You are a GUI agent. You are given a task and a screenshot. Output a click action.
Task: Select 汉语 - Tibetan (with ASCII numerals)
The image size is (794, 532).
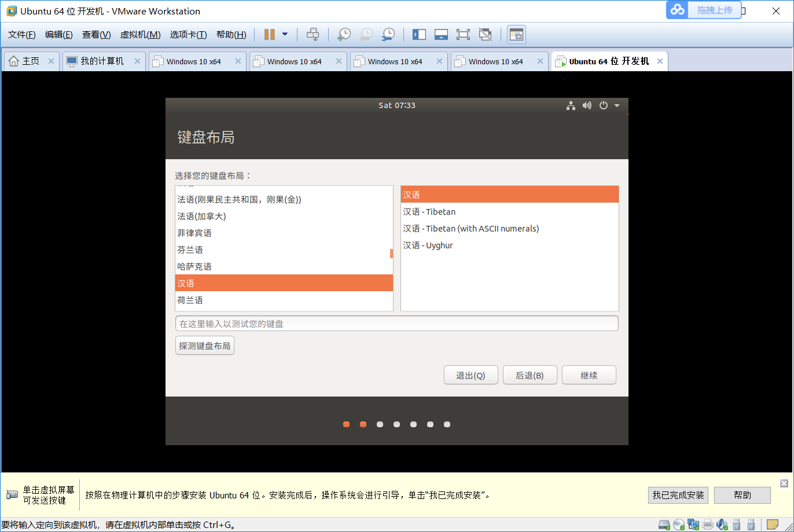pyautogui.click(x=510, y=229)
